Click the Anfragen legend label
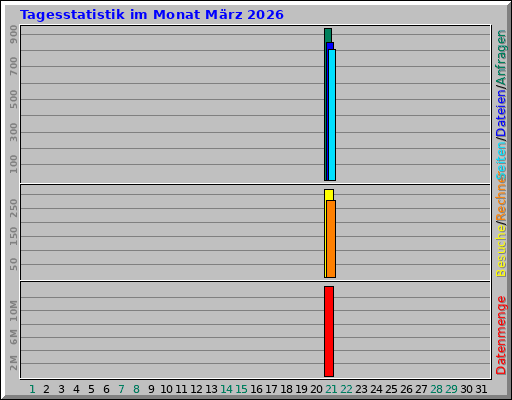Viewport: 512px width, 400px height. tap(501, 57)
